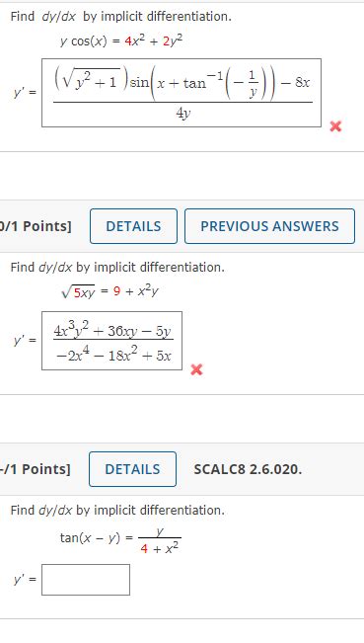
Task: Open DETAILS for the 0/1 Points question
Action: tap(133, 226)
